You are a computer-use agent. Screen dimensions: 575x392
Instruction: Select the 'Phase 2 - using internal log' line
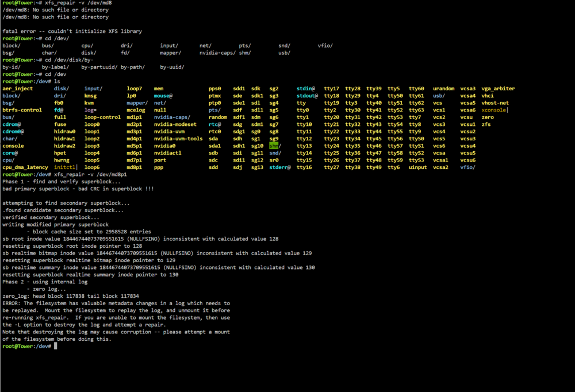click(45, 282)
